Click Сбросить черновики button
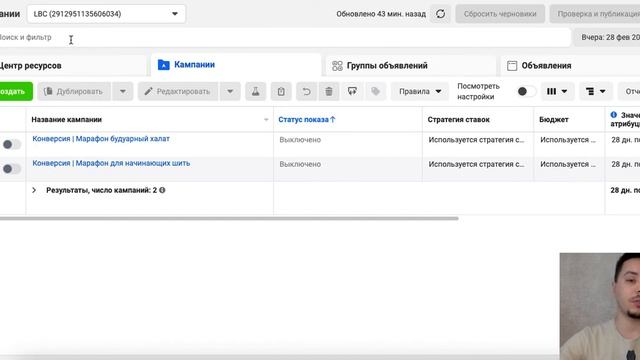The width and height of the screenshot is (640, 360). pos(500,14)
